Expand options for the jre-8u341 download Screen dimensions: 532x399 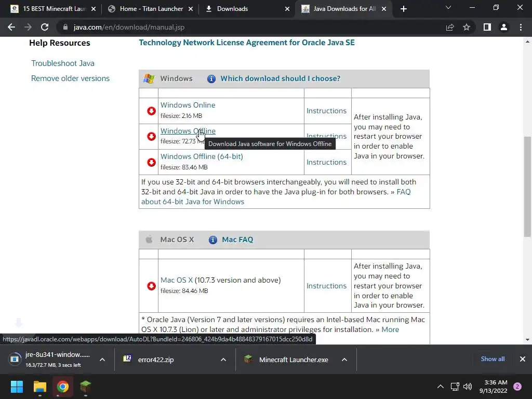(x=102, y=360)
